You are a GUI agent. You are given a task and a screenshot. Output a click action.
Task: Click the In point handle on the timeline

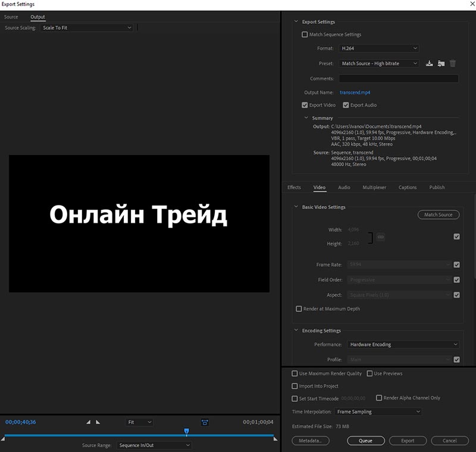(x=3, y=439)
